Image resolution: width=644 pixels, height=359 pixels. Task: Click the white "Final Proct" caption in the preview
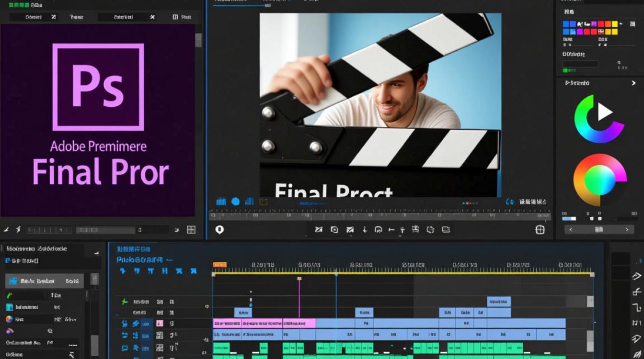pos(334,191)
